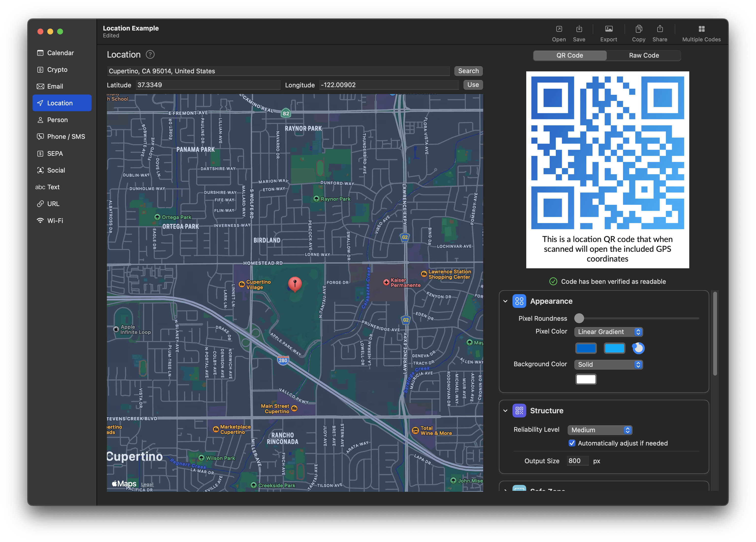Select the Background Color dropdown
Viewport: 756px width, 542px height.
(608, 364)
